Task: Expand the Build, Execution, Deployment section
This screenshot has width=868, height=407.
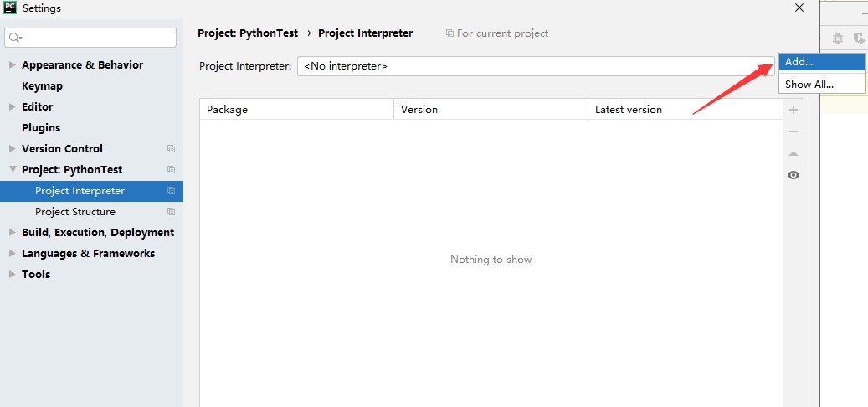Action: point(12,233)
